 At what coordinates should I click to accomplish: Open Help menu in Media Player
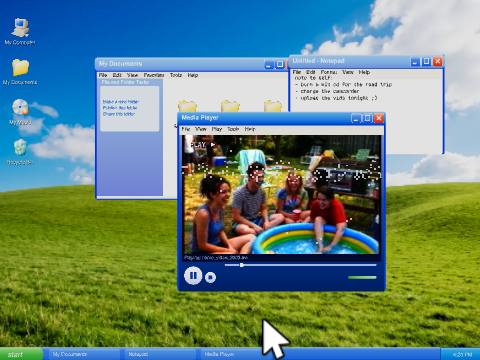[250, 129]
